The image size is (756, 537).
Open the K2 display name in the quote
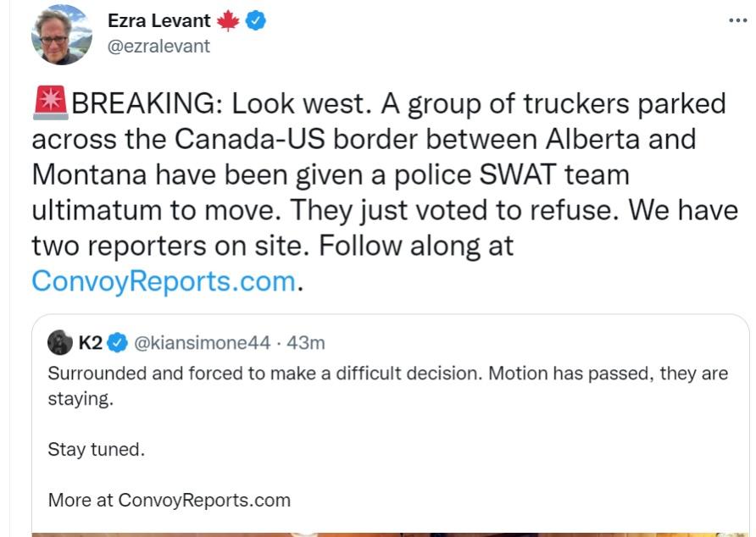pyautogui.click(x=91, y=342)
